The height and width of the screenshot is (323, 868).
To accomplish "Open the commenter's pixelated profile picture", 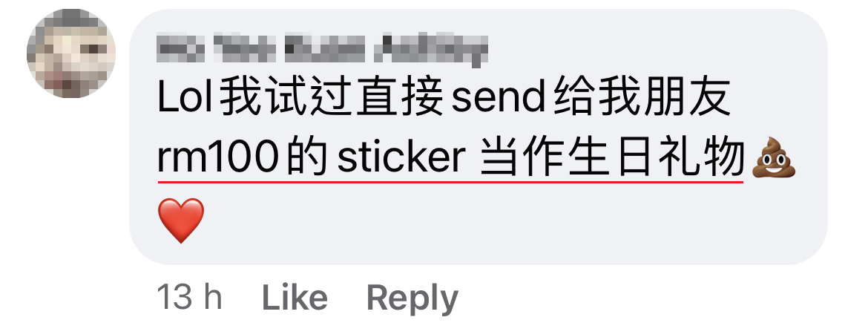I will (71, 53).
